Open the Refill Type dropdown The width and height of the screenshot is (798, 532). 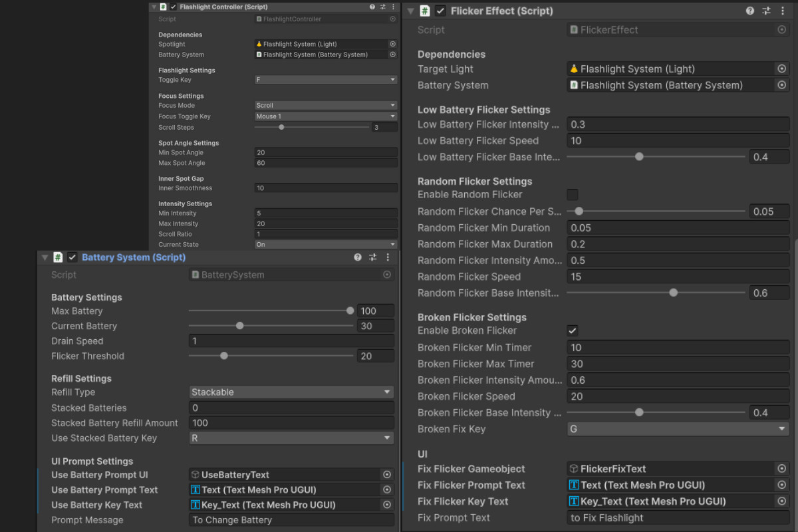[x=291, y=392]
